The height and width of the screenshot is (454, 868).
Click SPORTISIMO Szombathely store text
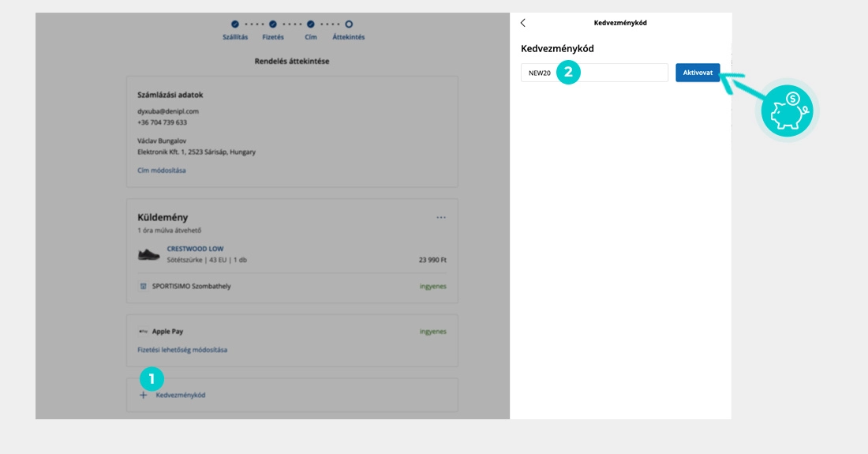pyautogui.click(x=192, y=287)
